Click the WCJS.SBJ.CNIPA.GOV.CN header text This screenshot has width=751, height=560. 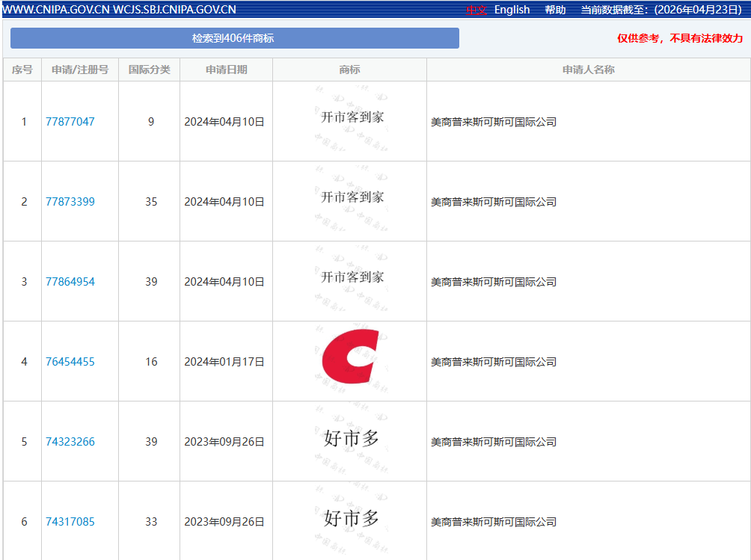174,10
